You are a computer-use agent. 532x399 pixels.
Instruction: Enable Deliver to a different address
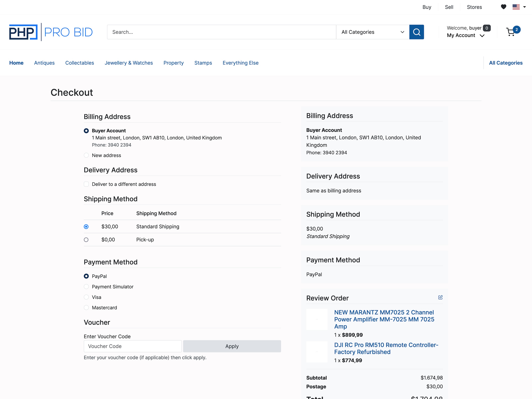[x=86, y=184]
